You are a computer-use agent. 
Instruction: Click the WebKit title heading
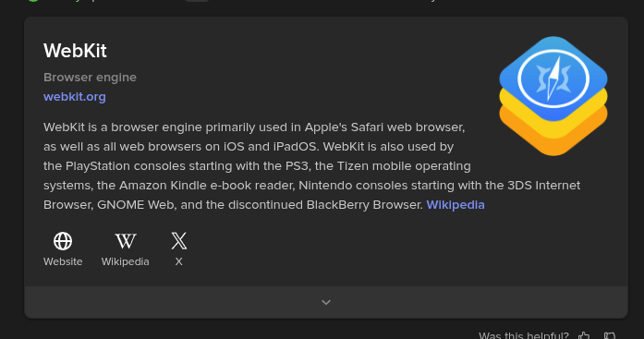tap(75, 51)
